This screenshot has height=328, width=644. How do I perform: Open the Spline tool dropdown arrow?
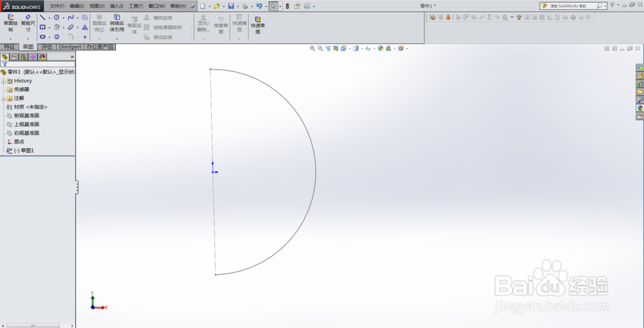coord(77,17)
